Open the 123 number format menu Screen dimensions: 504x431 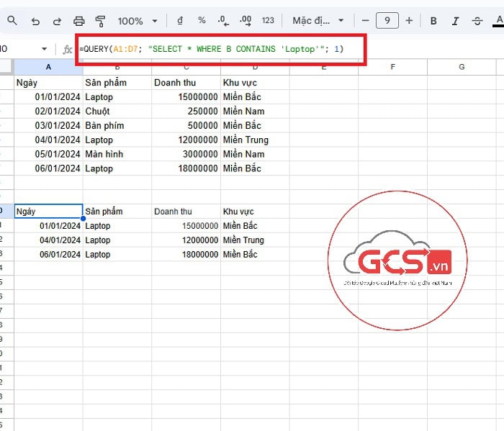coord(268,21)
